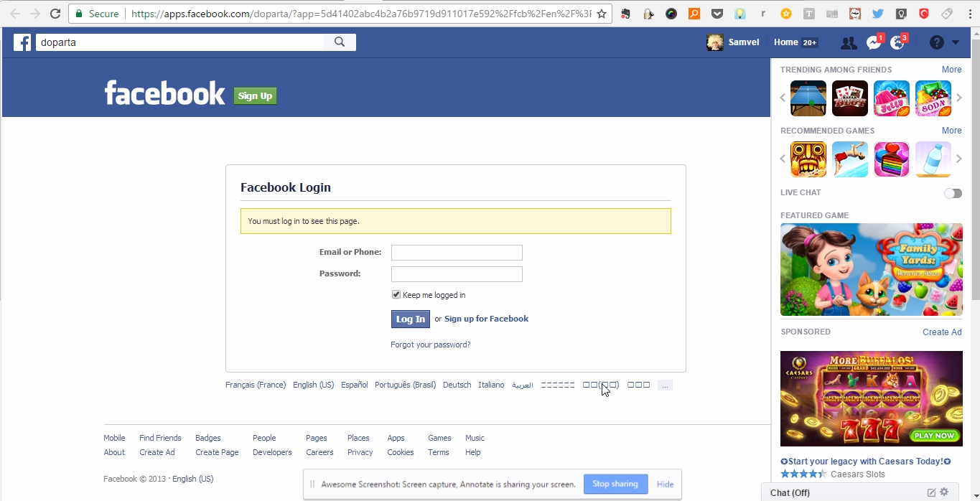Click Sign up for Facebook link
The width and height of the screenshot is (980, 501).
486,319
